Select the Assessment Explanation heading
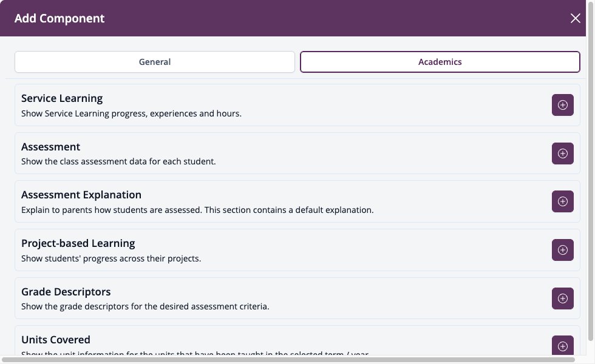The height and width of the screenshot is (364, 595). click(x=81, y=195)
